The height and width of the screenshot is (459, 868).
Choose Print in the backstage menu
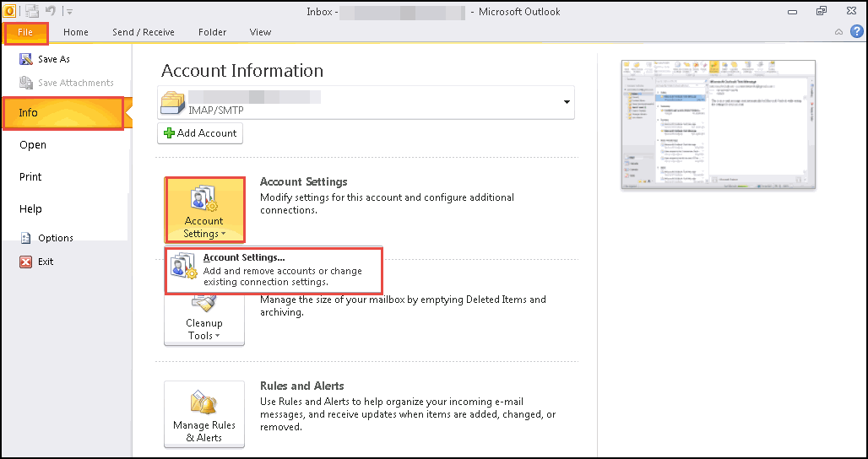point(30,177)
